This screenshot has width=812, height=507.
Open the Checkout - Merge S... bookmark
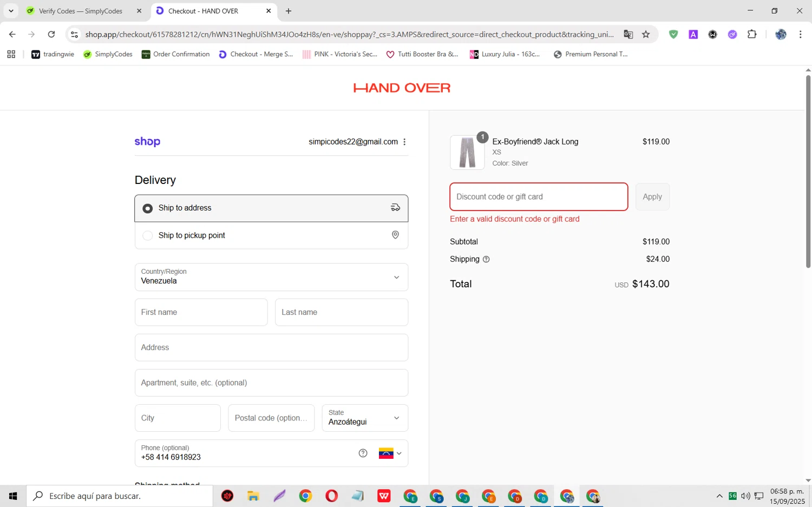pos(256,54)
